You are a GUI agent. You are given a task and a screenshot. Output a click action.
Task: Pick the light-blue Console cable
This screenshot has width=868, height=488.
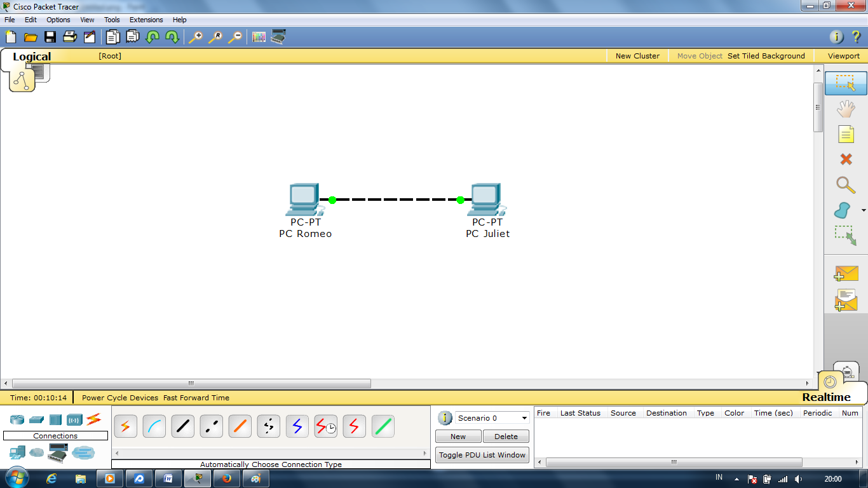[x=154, y=426]
